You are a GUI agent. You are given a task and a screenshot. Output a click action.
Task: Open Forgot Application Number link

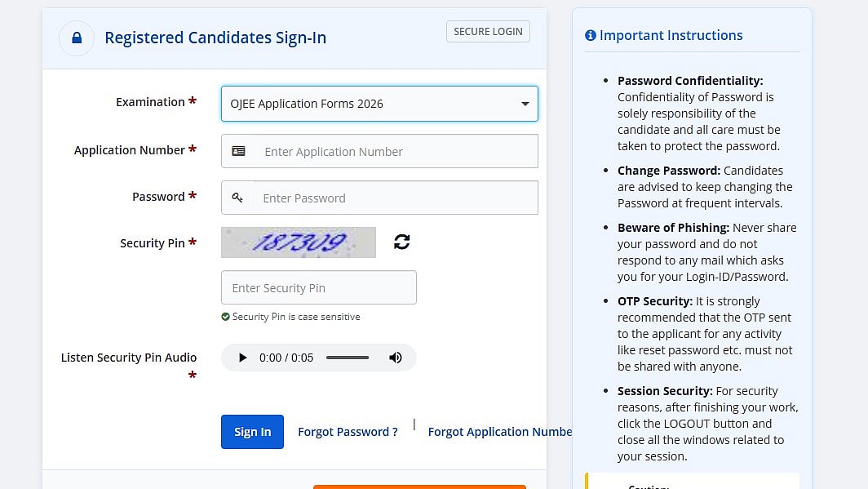499,432
